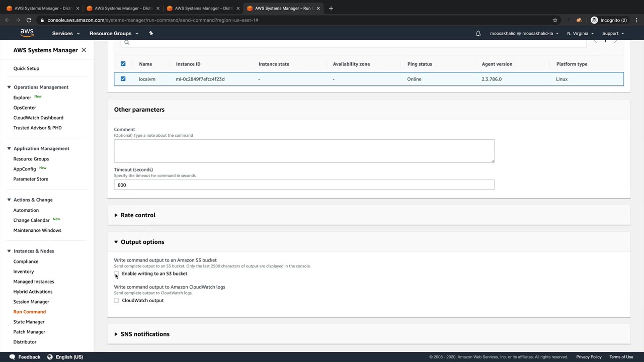Open the moosakhalid account dropdown
This screenshot has width=644, height=362.
coord(524,33)
